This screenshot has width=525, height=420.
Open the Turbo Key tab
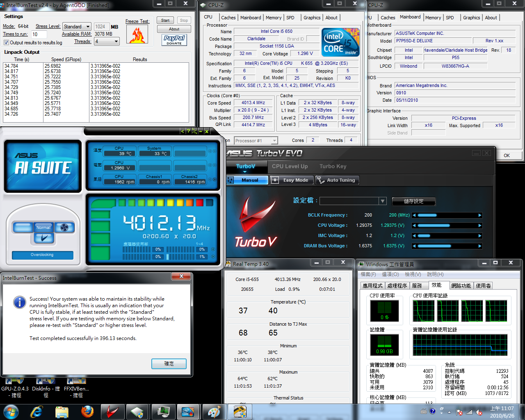click(333, 166)
